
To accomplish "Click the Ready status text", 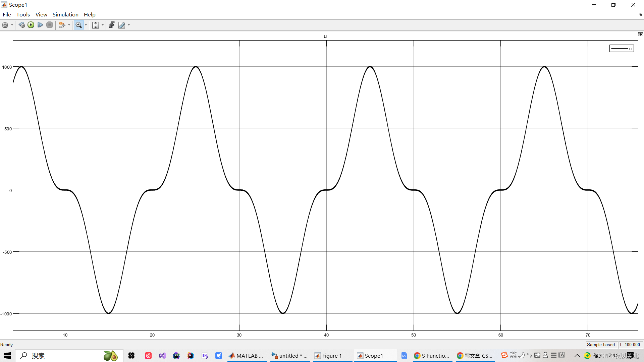I will (6, 345).
